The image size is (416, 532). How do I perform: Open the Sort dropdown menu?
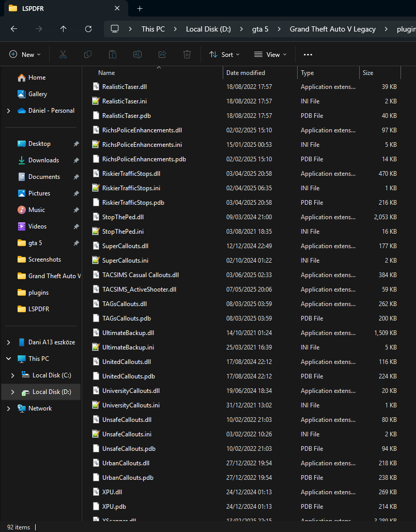[x=224, y=54]
